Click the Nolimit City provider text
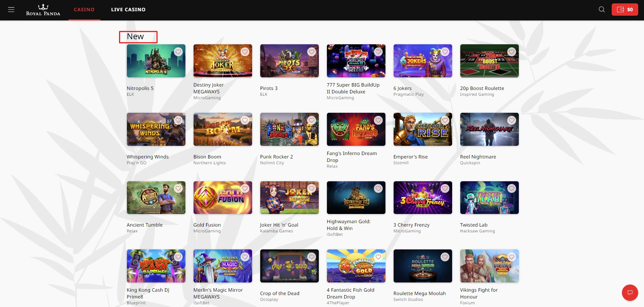644x307 pixels. click(272, 163)
